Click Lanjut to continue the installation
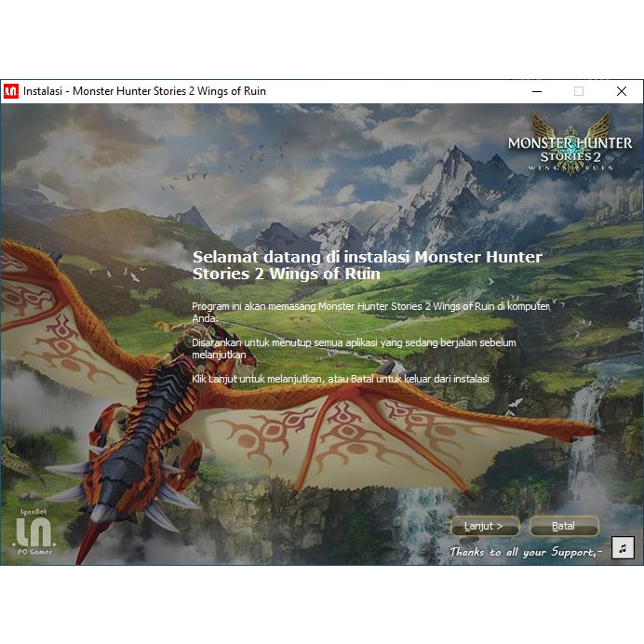 (485, 526)
